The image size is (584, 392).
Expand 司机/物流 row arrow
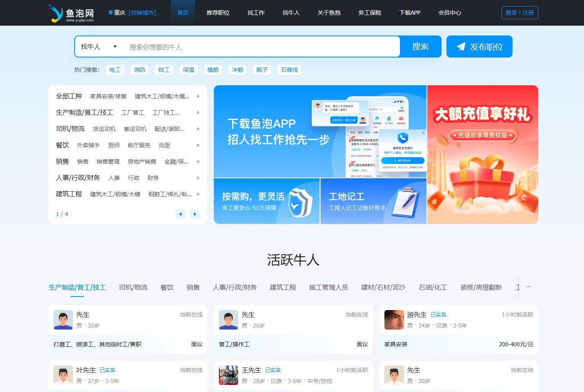[x=198, y=129]
